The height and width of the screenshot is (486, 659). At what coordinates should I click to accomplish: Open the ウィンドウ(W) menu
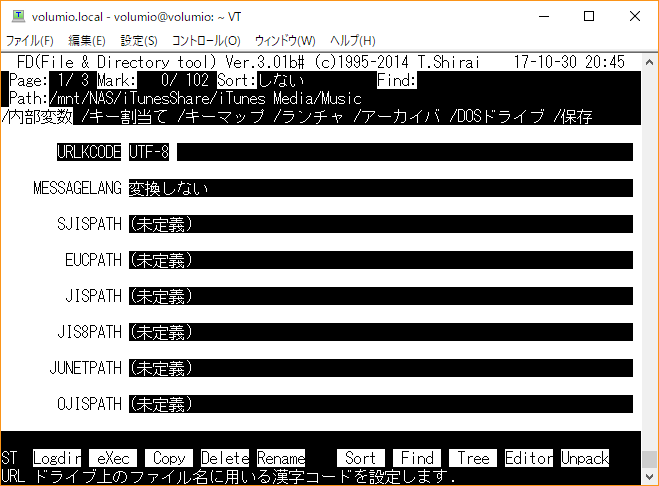pos(285,41)
